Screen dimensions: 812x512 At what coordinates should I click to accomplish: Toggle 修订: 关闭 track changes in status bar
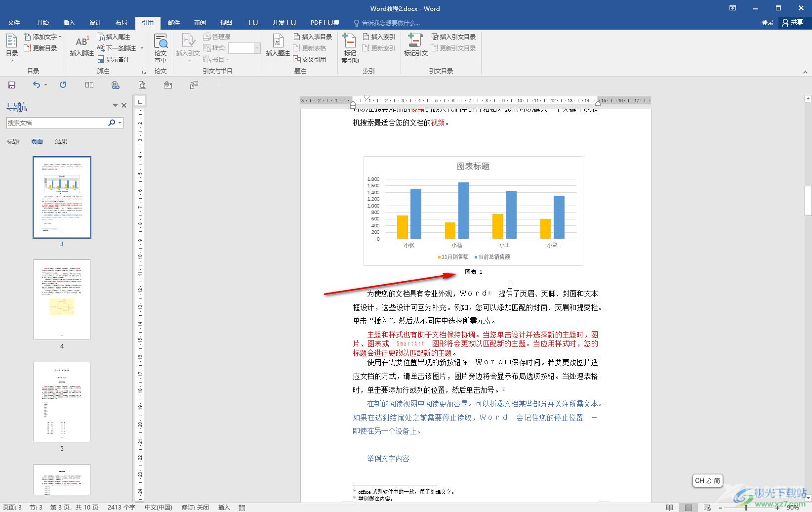tap(196, 508)
